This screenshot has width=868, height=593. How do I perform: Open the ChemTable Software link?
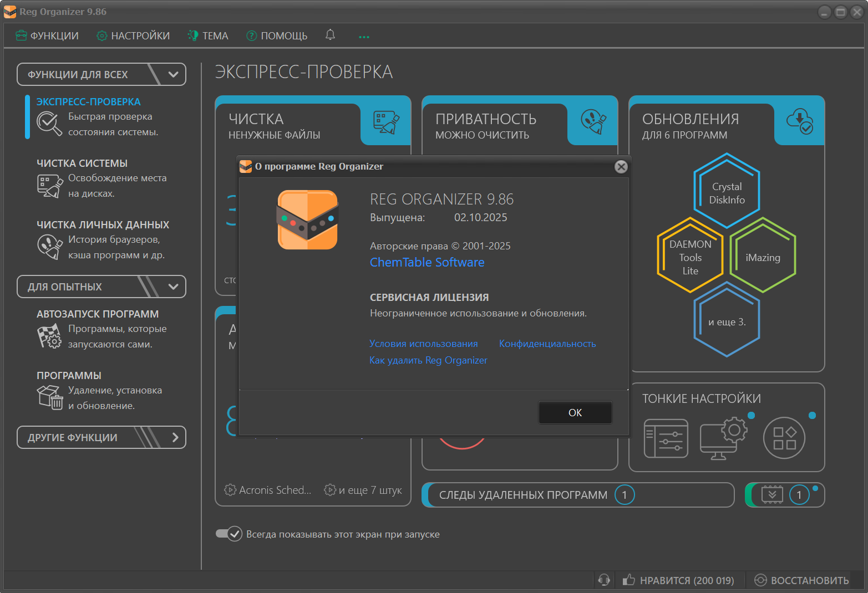427,262
